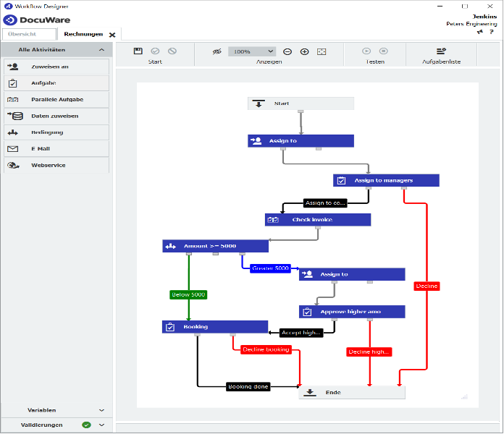Click the green Validierungen status checkmark
504x434 pixels.
(87, 425)
